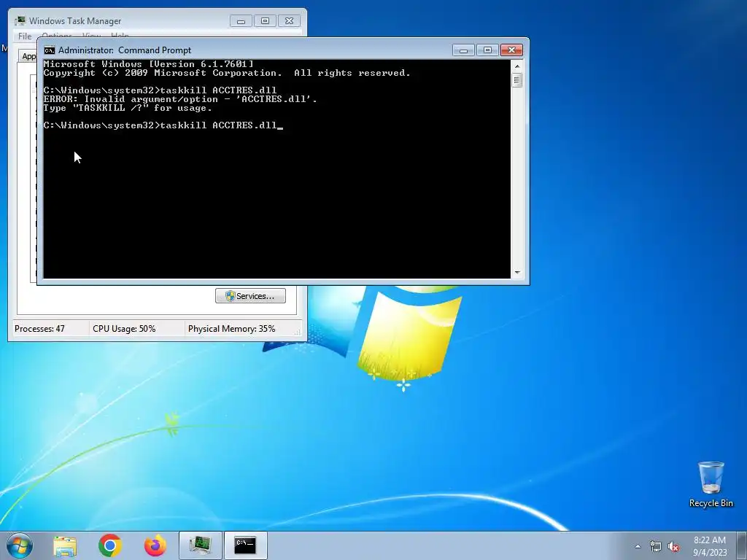Click the Processes: 47 status bar entry

click(39, 329)
